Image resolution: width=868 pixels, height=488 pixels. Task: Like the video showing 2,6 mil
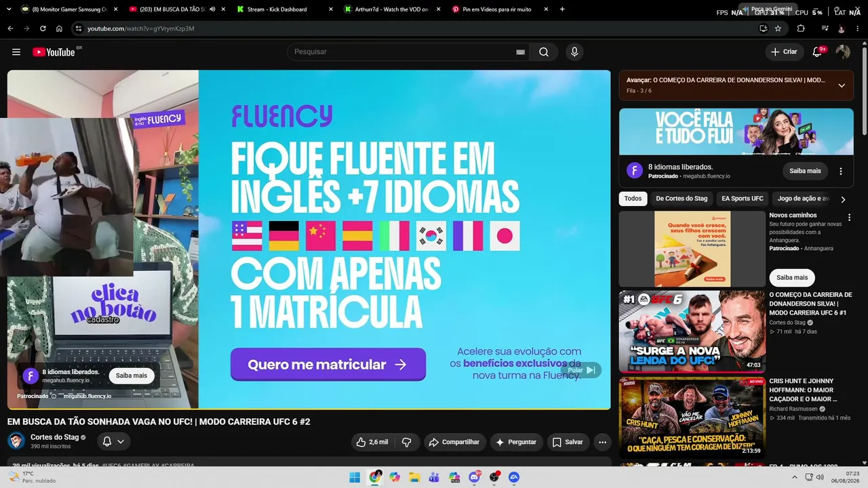click(x=372, y=442)
